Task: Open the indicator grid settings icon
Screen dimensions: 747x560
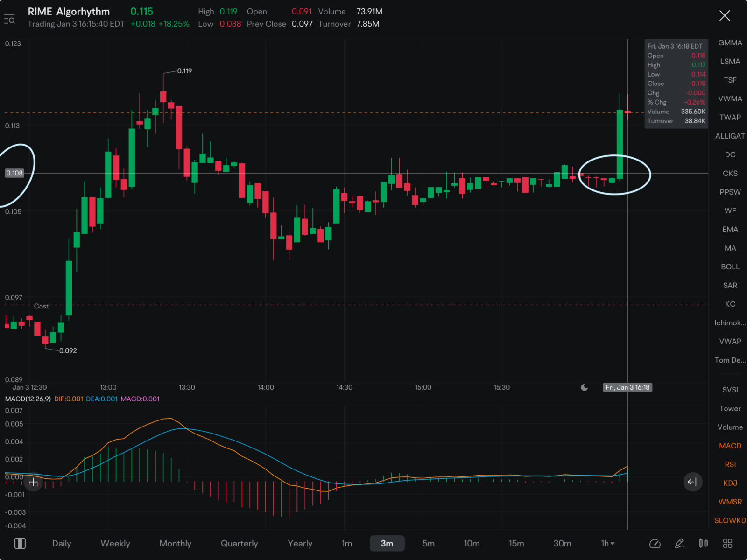Action: [x=728, y=543]
